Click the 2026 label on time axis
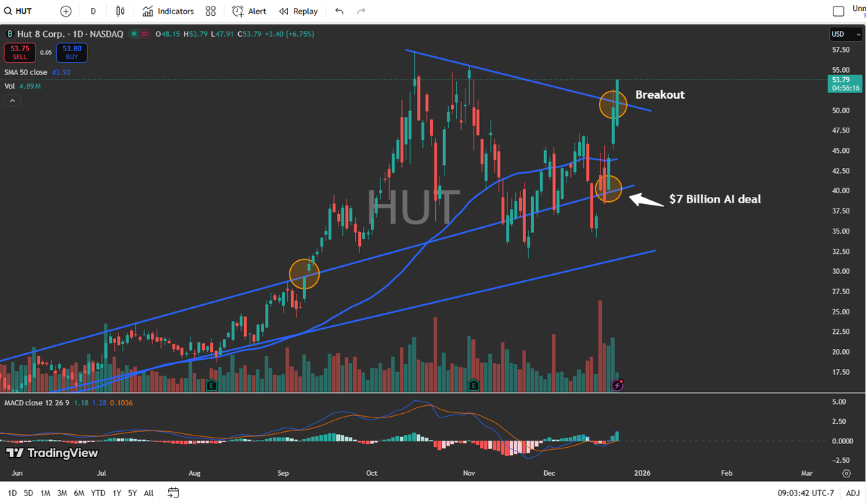866x504 pixels. pos(642,474)
